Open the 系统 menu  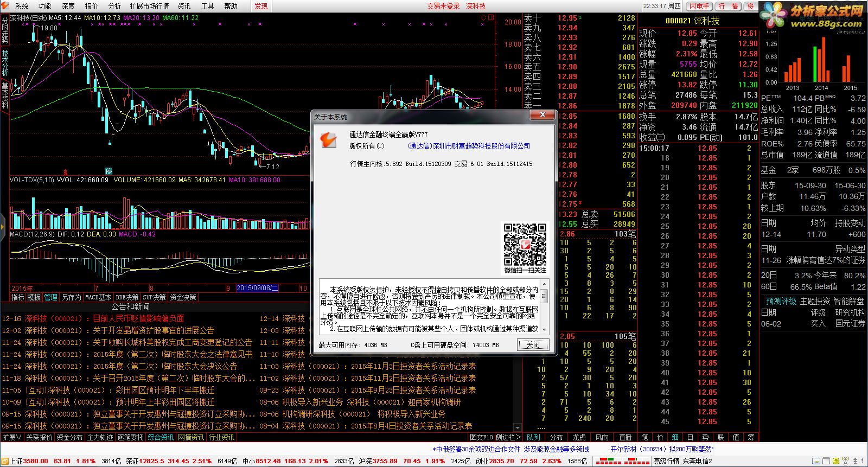click(x=22, y=6)
